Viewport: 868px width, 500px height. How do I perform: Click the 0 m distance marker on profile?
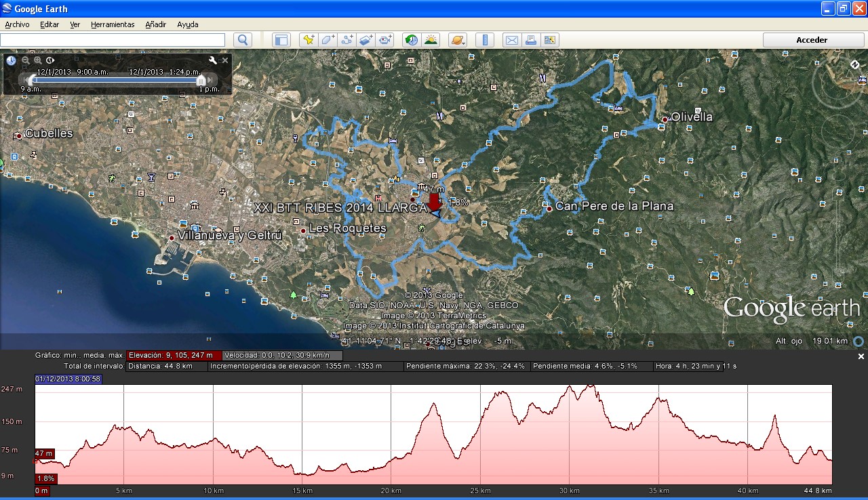click(42, 491)
